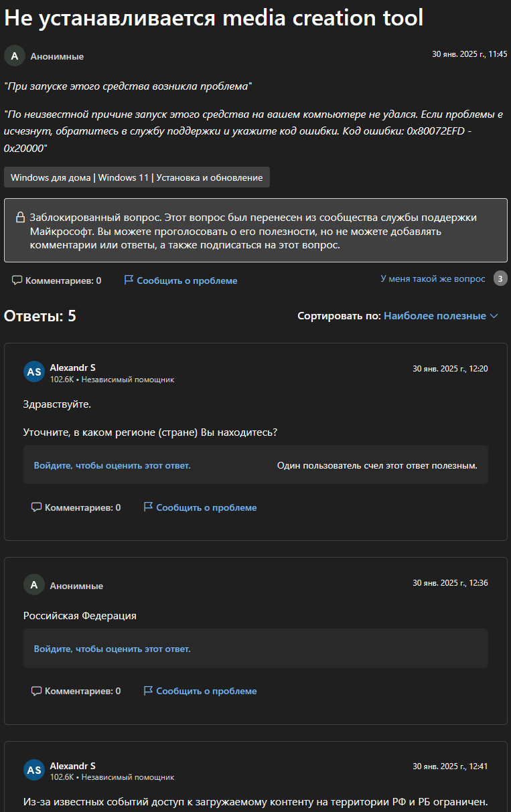511x812 pixels.
Task: Click the question's report flag icon
Action: pos(129,280)
